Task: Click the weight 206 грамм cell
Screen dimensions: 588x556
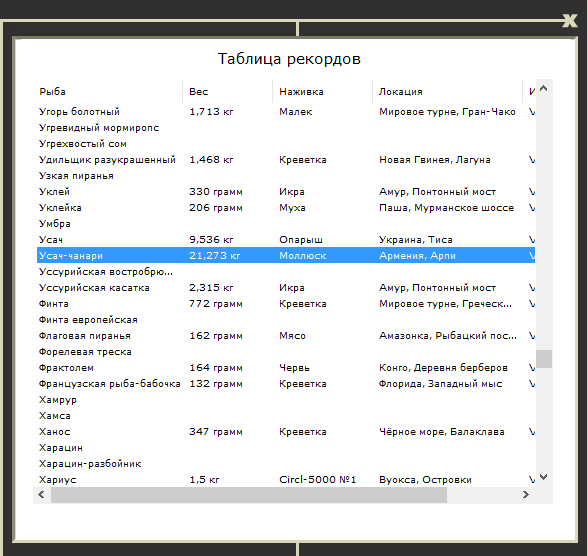Action: pos(216,208)
